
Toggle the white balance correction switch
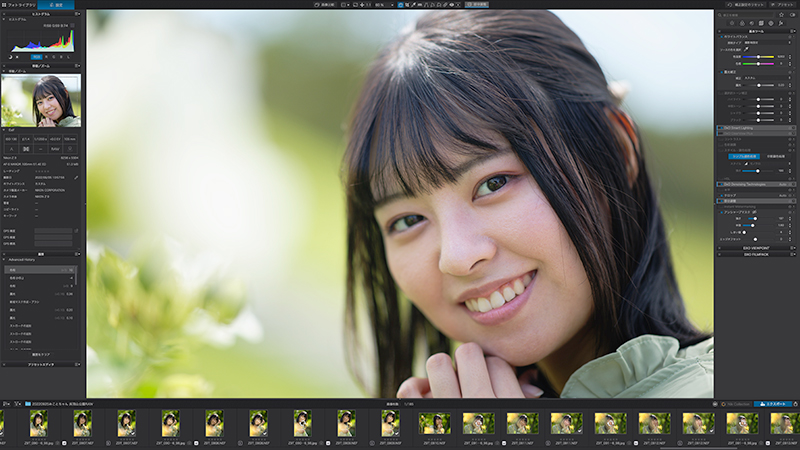pyautogui.click(x=721, y=37)
